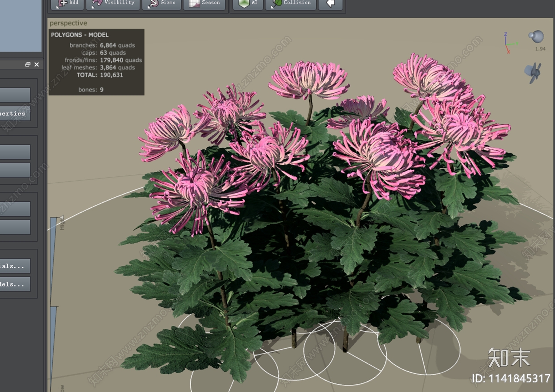Click the 'bones: 9' statistic
The height and width of the screenshot is (392, 555).
point(91,89)
